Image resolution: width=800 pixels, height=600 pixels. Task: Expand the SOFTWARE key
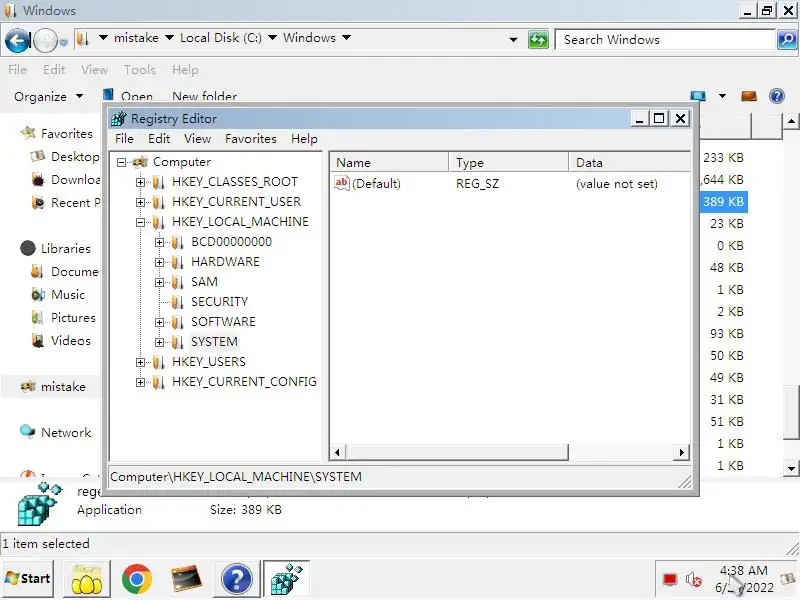coord(159,322)
